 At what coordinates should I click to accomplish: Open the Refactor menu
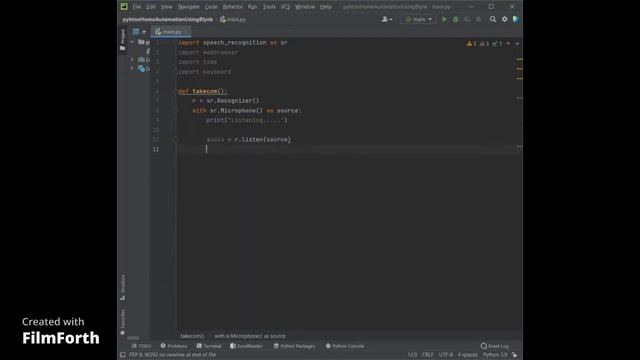pos(233,7)
